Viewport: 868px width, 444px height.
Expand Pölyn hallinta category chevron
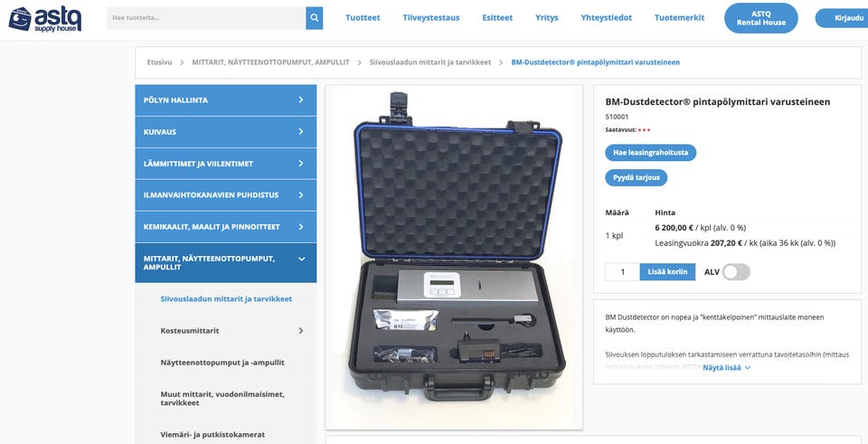(x=300, y=100)
